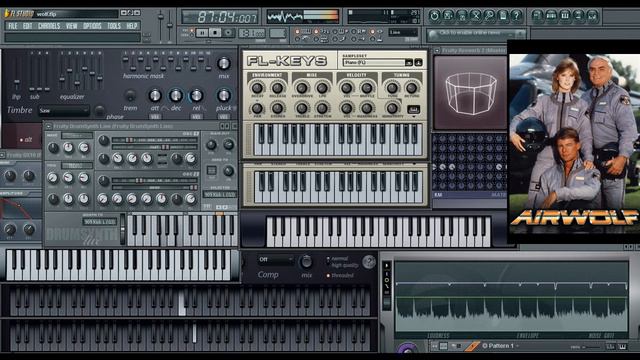The height and width of the screenshot is (360, 640).
Task: Open the FILE menu
Action: tap(13, 26)
